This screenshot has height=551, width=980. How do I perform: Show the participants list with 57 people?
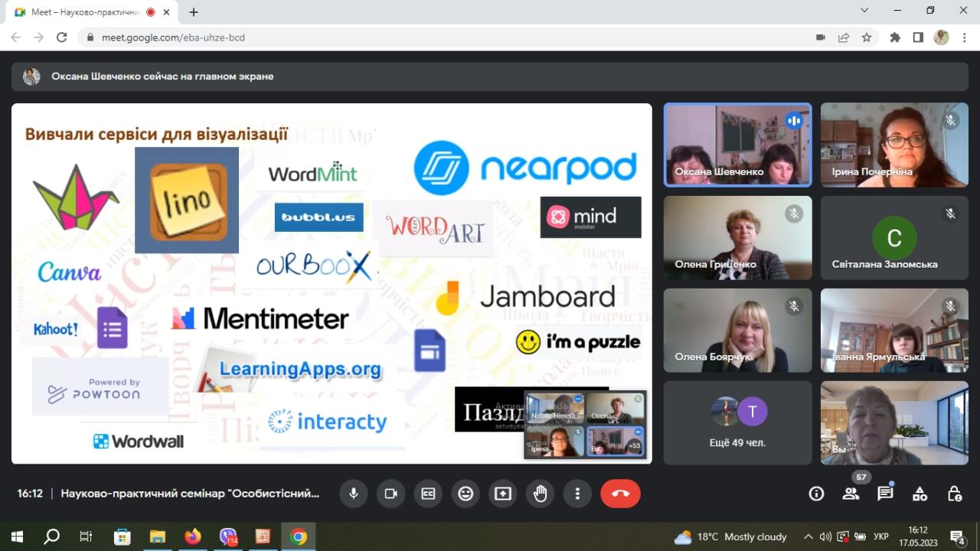coord(851,494)
